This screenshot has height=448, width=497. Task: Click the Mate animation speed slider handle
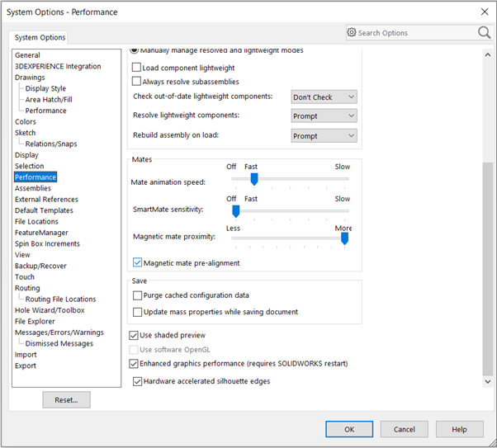click(254, 179)
